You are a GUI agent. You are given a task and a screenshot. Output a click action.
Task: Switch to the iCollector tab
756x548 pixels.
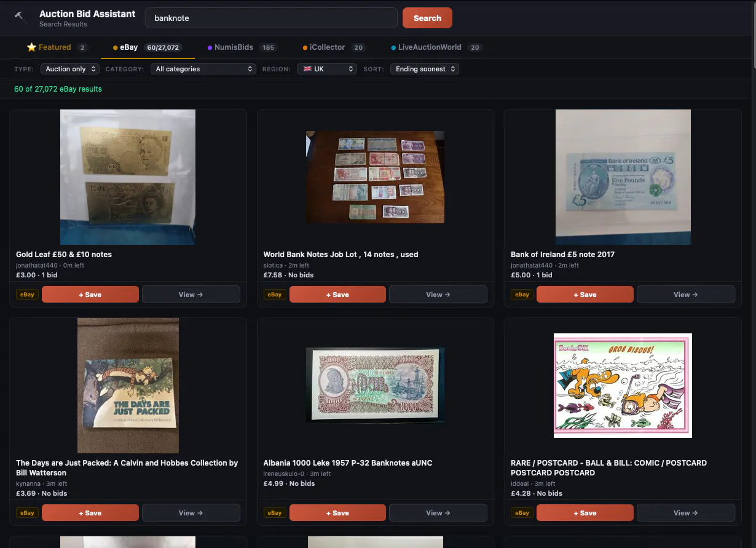pyautogui.click(x=334, y=47)
